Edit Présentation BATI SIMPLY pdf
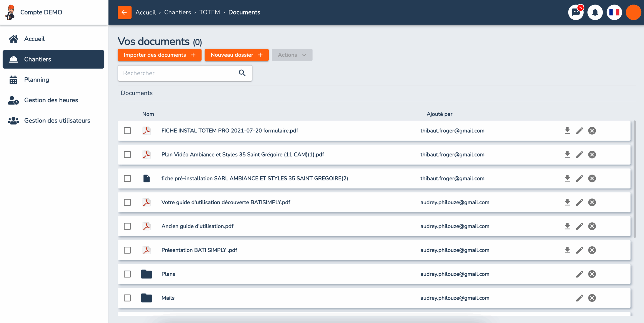Image resolution: width=644 pixels, height=323 pixels. point(580,250)
